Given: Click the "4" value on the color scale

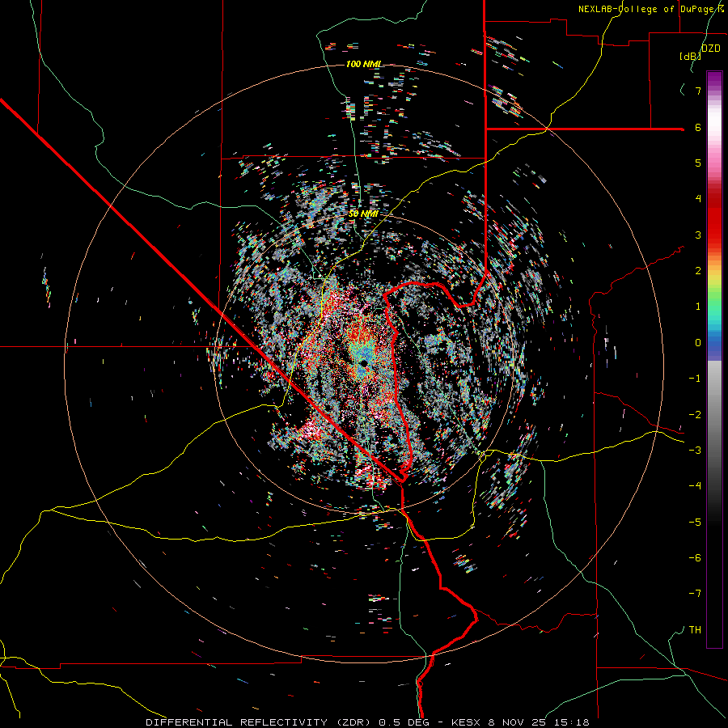Looking at the screenshot, I should (x=698, y=199).
